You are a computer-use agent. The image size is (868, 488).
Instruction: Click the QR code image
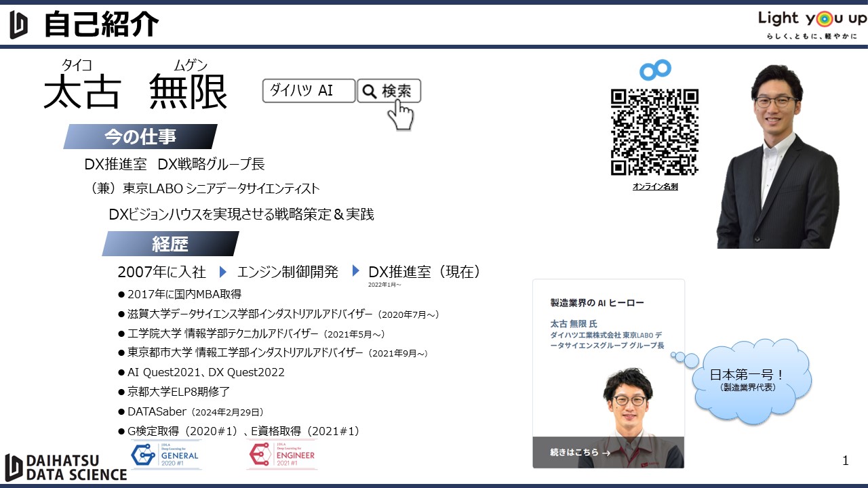click(654, 132)
